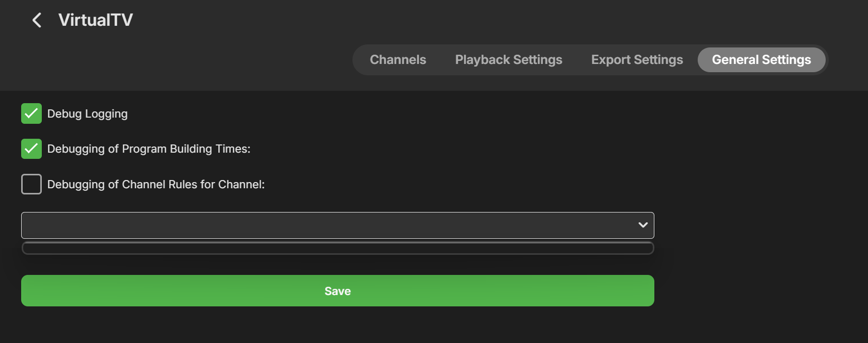Click the Debugging of Channel Rules label

pyautogui.click(x=156, y=185)
